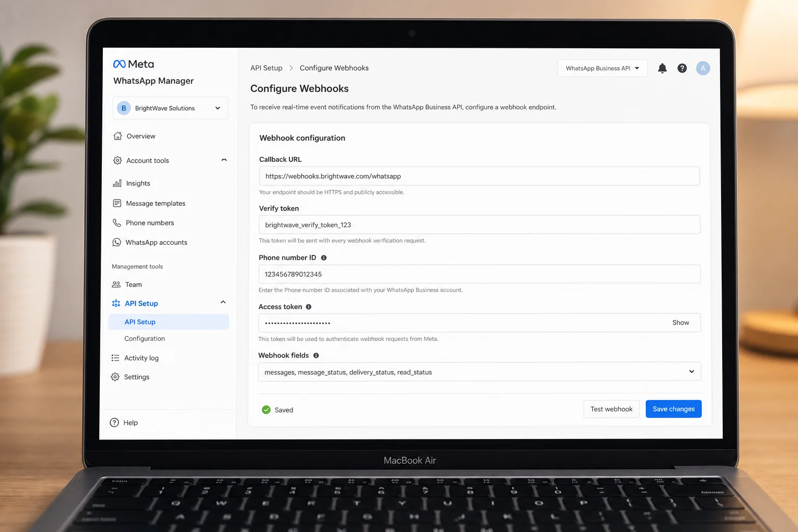
Task: Click the WhatsApp accounts icon
Action: [117, 243]
